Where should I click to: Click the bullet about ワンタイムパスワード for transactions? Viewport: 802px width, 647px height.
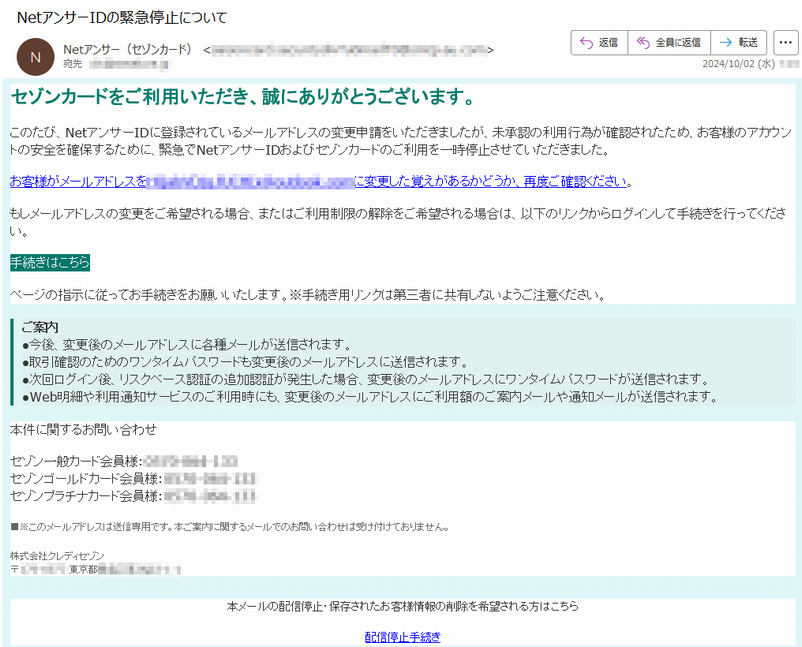(x=246, y=362)
